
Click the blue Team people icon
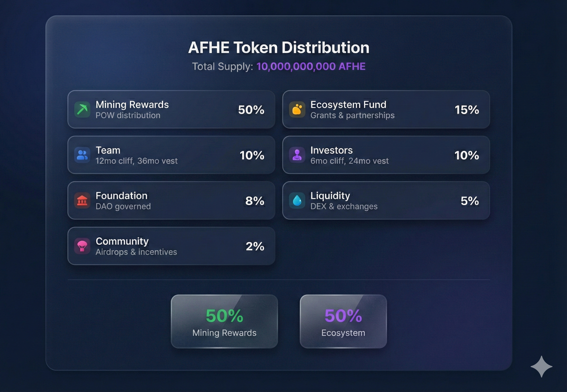[82, 155]
